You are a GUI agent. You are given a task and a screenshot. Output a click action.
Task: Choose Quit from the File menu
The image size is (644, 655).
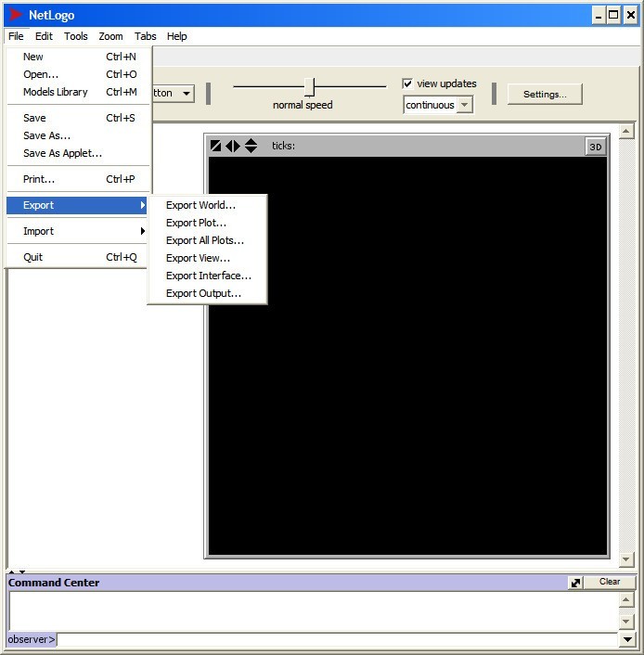point(78,257)
